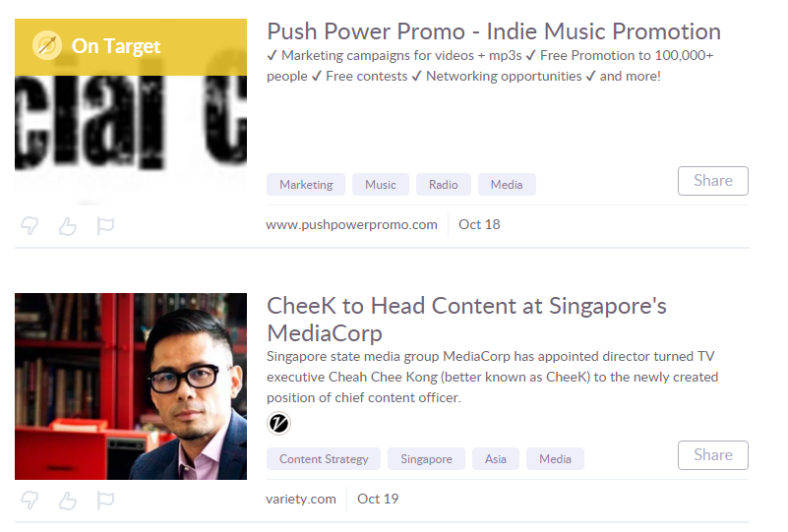The image size is (788, 532).
Task: Click the On Target compass icon
Action: click(x=47, y=45)
